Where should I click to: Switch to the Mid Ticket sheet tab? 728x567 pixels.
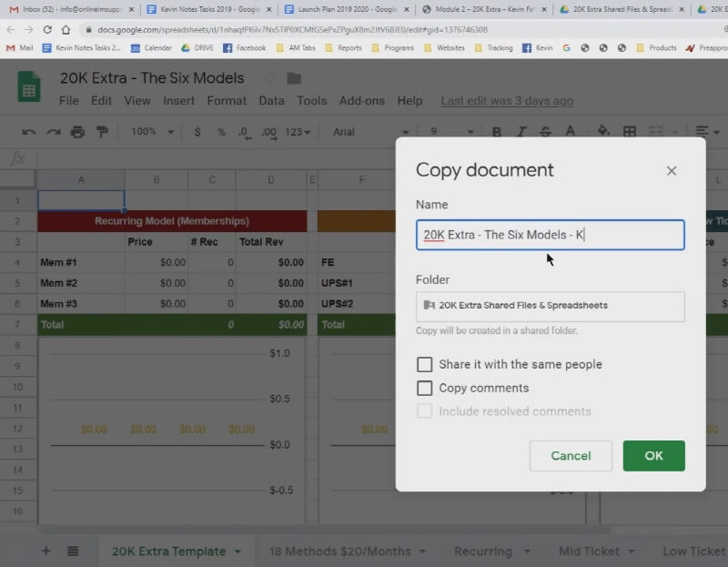pos(589,552)
